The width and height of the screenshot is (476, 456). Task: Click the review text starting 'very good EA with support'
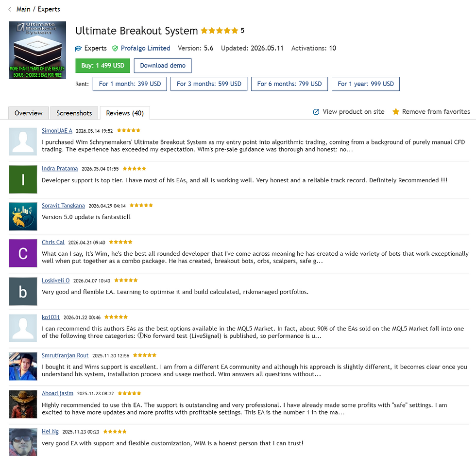172,443
